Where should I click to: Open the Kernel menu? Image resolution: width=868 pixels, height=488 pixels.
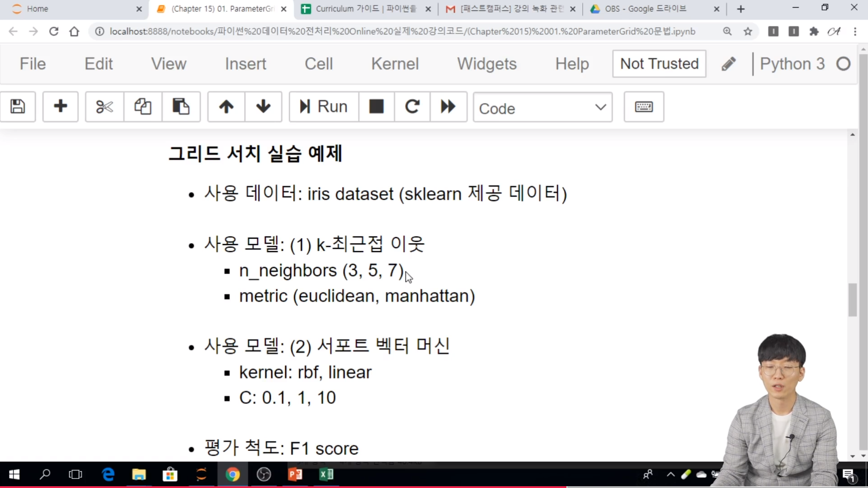click(x=395, y=64)
